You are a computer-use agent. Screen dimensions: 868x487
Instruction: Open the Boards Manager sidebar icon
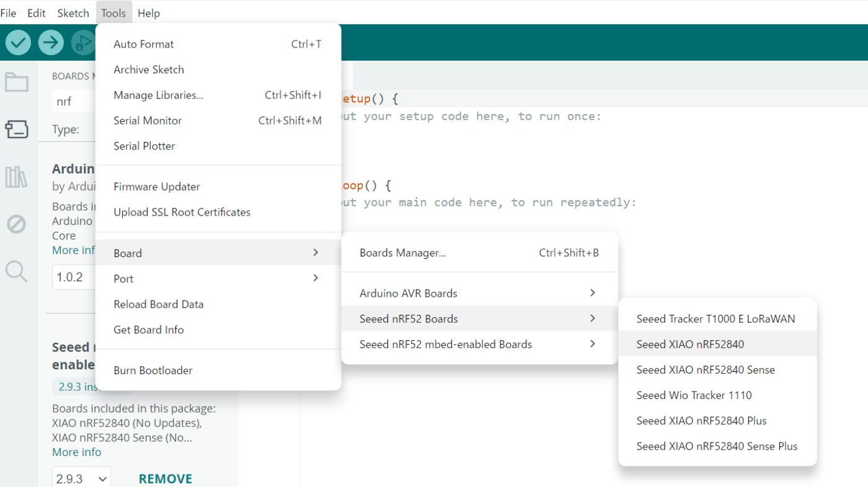(17, 129)
